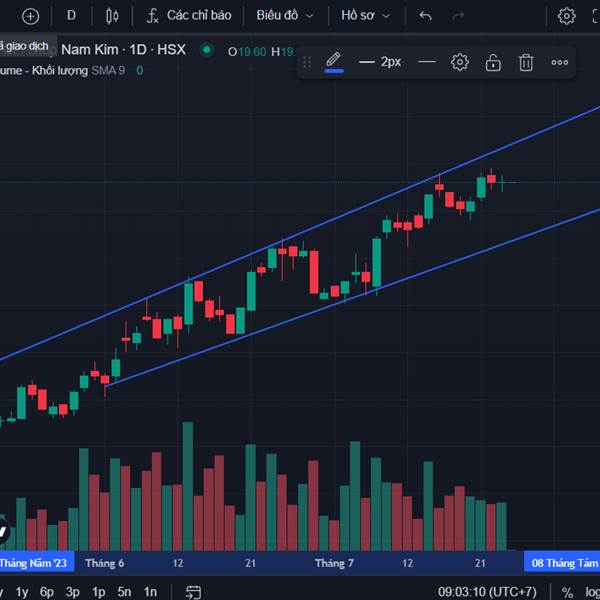
Task: Expand the Biểu đồ dropdown
Action: 285,16
